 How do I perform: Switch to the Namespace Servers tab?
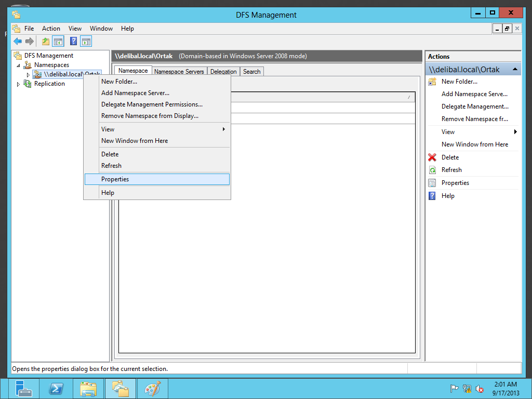pos(179,72)
